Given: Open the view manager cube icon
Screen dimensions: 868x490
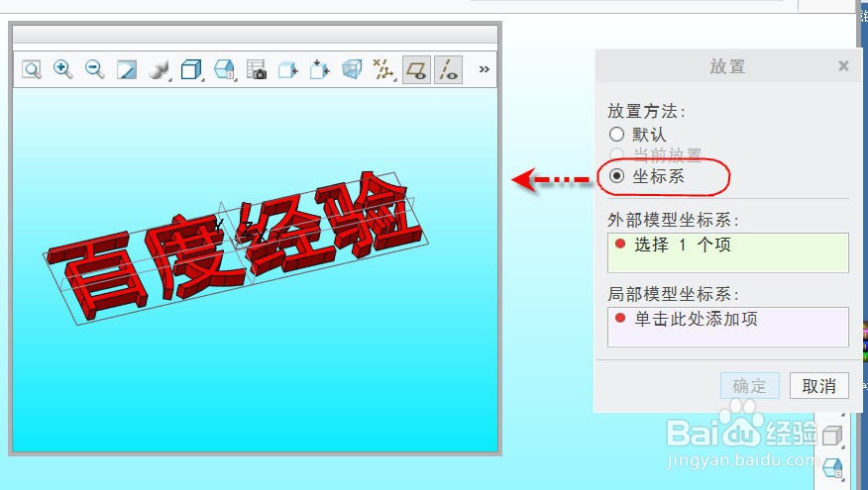Looking at the screenshot, I should point(225,69).
